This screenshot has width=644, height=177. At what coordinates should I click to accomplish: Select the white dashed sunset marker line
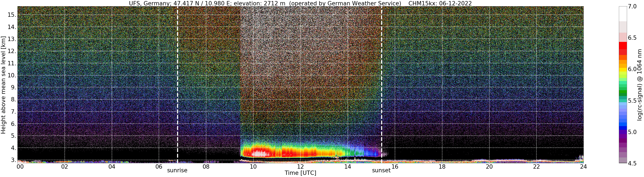point(382,85)
